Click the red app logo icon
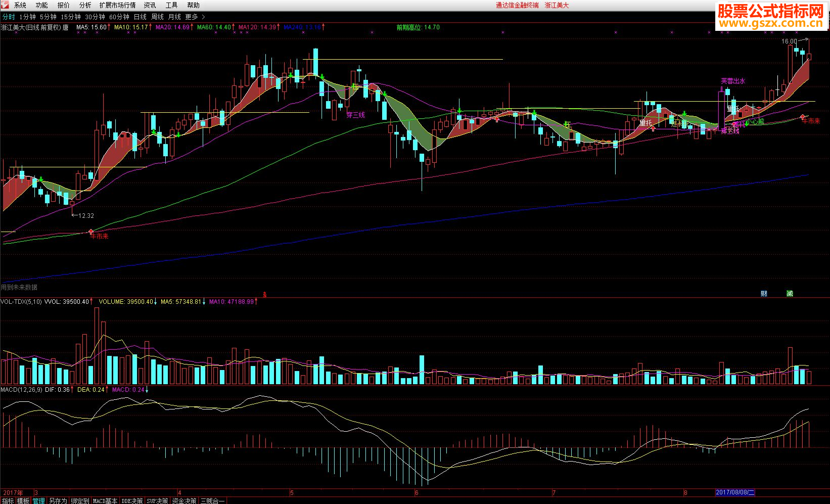The width and height of the screenshot is (830, 504). pos(5,5)
